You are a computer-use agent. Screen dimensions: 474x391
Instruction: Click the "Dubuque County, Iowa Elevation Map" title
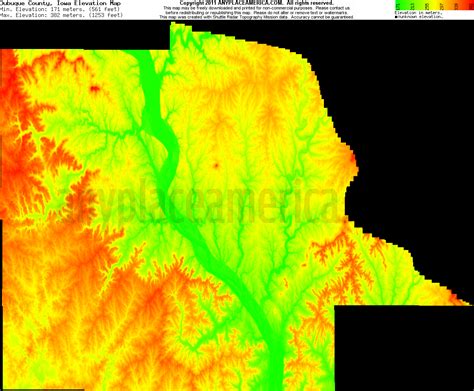[x=60, y=3]
